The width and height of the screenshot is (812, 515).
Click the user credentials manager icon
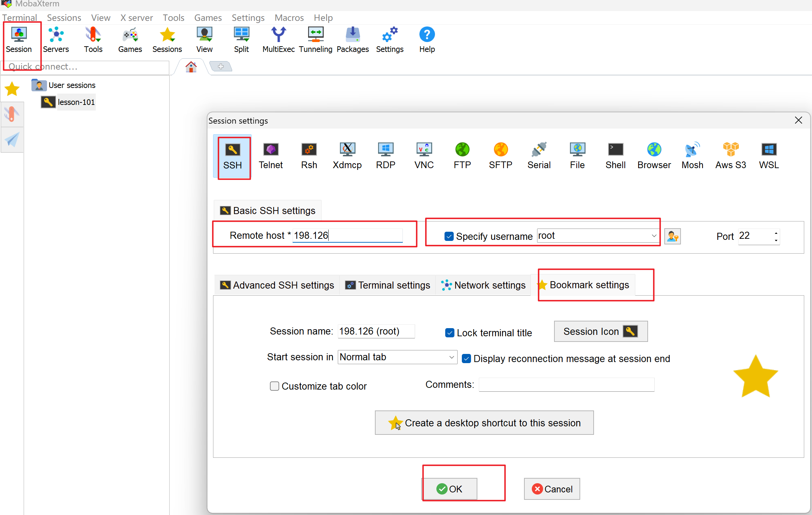click(672, 236)
